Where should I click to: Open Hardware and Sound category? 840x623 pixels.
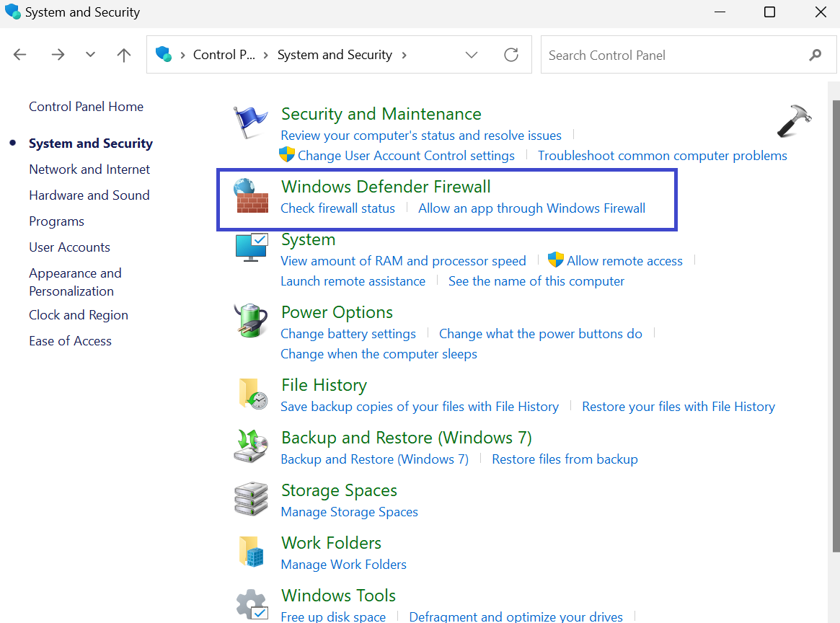tap(89, 195)
